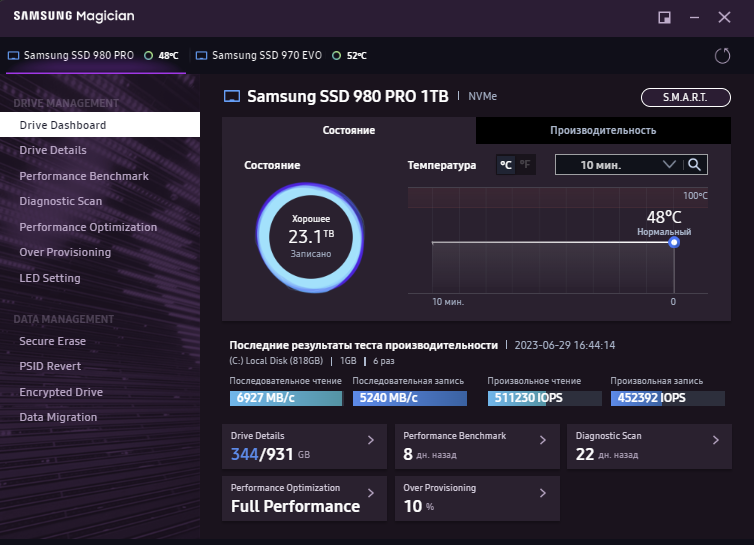Open Diagnostic Scan in sidebar
This screenshot has width=754, height=545.
click(61, 201)
